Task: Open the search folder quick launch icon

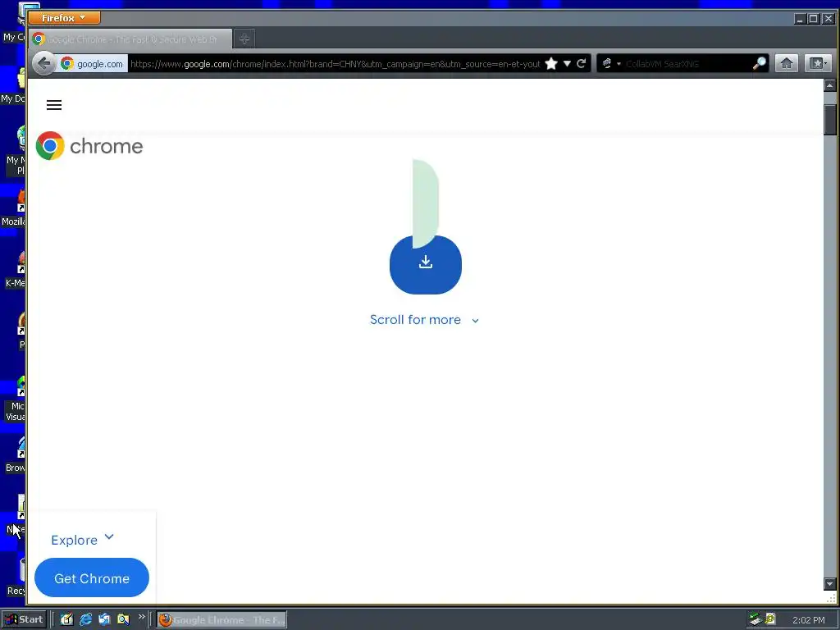Action: click(x=123, y=619)
